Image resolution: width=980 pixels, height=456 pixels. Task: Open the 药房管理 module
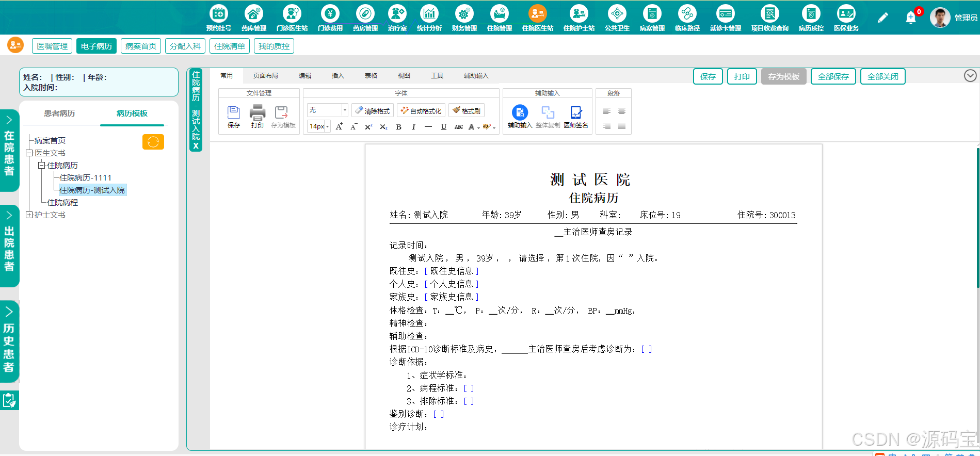[x=365, y=18]
